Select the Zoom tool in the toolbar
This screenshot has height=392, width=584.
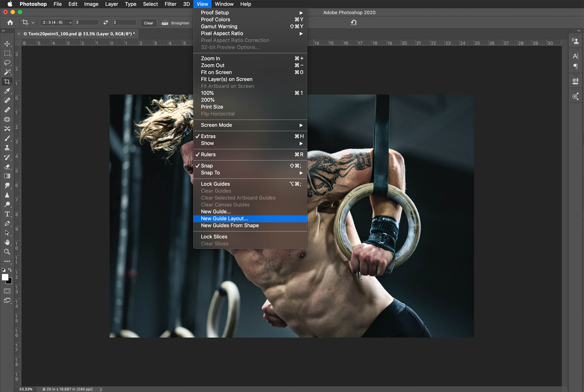pos(7,252)
